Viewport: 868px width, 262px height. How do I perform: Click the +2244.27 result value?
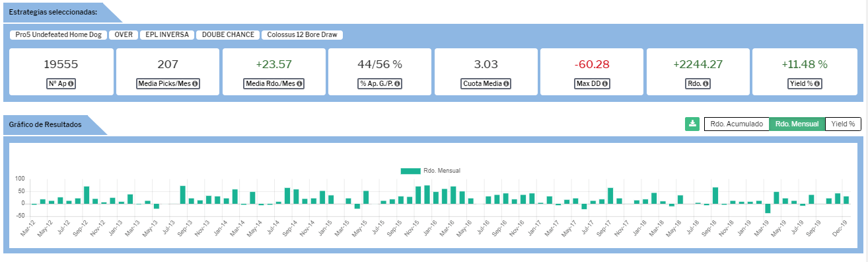pyautogui.click(x=698, y=64)
